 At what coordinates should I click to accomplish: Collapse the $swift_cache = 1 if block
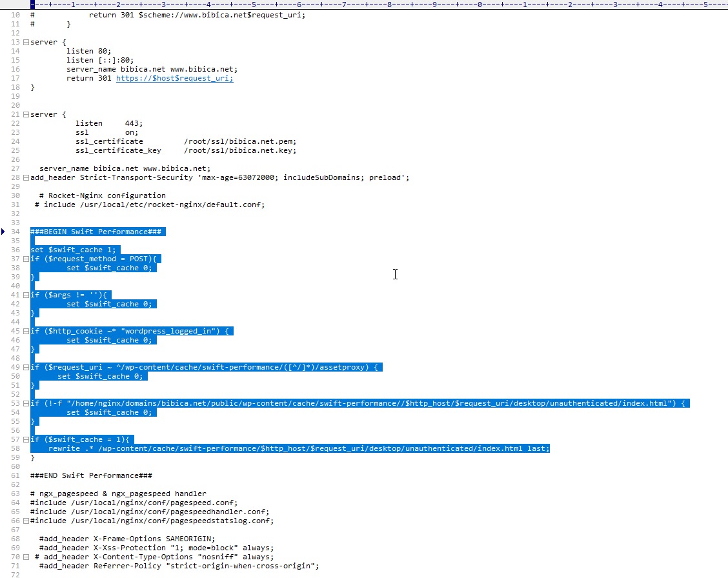pyautogui.click(x=26, y=439)
